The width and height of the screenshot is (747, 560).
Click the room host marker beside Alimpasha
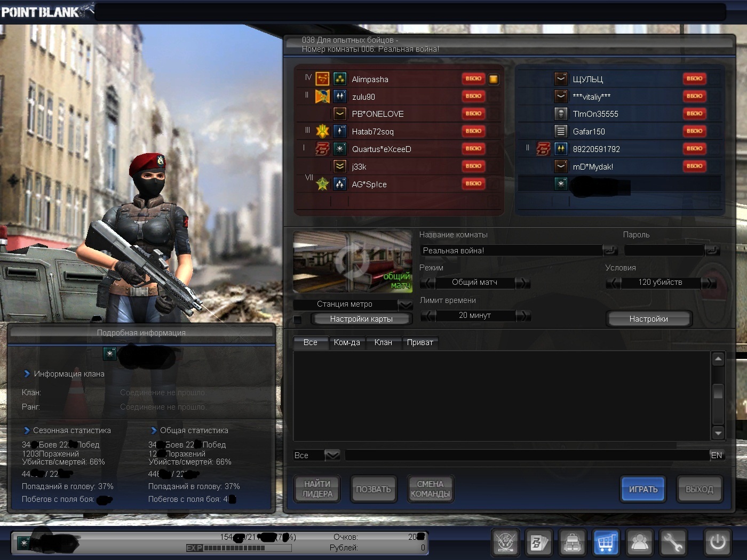click(494, 79)
